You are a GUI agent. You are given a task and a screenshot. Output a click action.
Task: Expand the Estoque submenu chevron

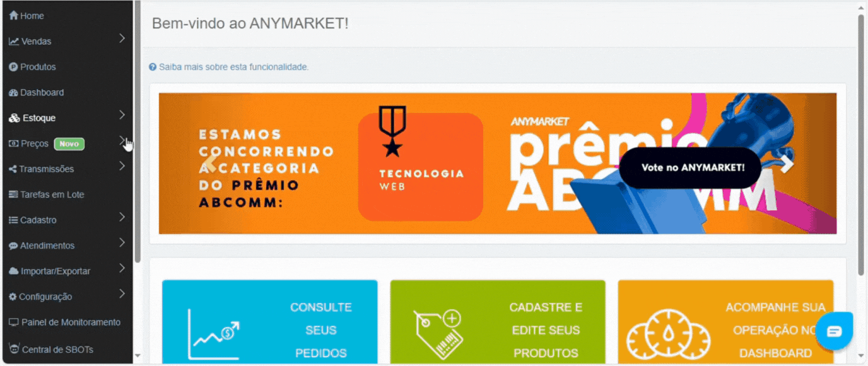point(122,115)
